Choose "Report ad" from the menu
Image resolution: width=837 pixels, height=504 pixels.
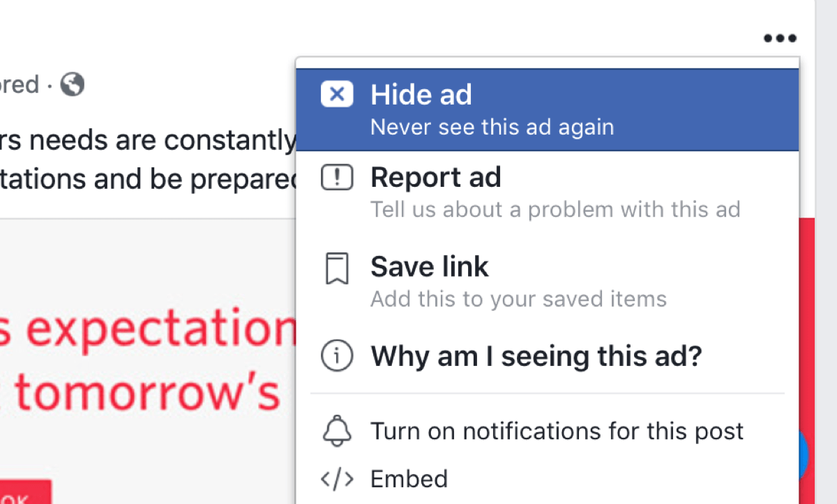click(436, 178)
